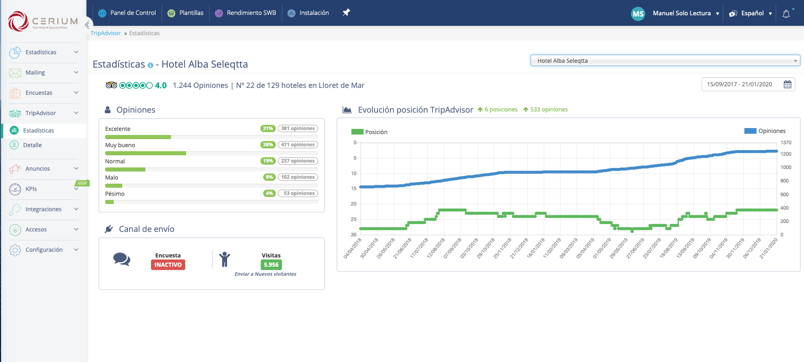This screenshot has height=362, width=804.
Task: Click the TripAdvisor breadcrumb link
Action: tap(106, 33)
